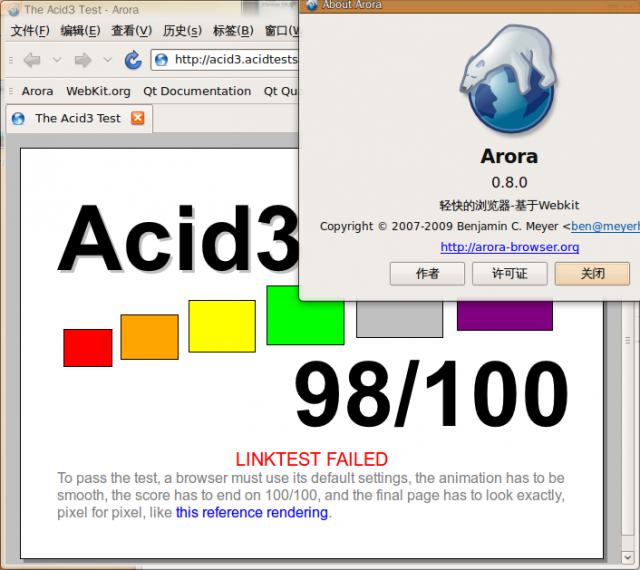Click the back navigation arrow
The image size is (640, 570).
click(x=31, y=60)
